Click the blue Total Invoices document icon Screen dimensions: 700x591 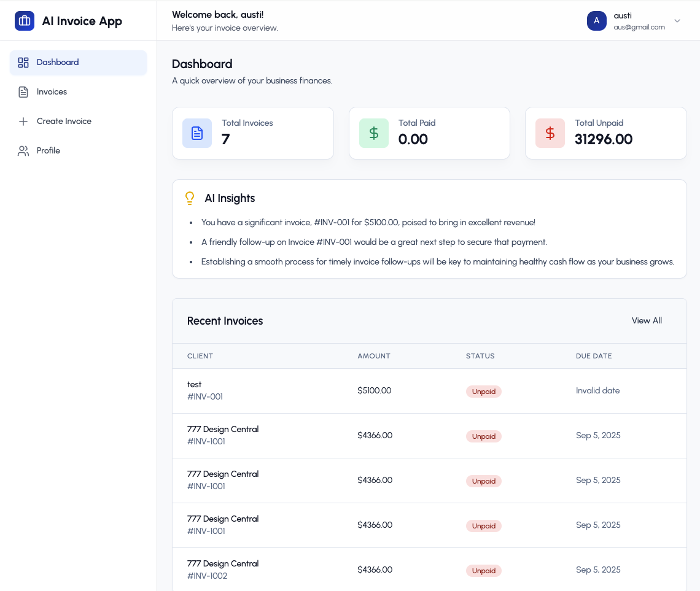(x=197, y=133)
